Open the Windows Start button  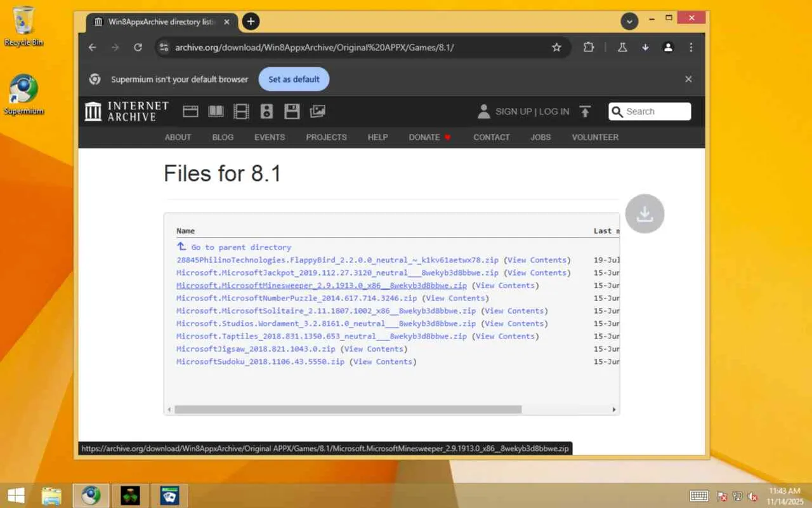point(16,495)
